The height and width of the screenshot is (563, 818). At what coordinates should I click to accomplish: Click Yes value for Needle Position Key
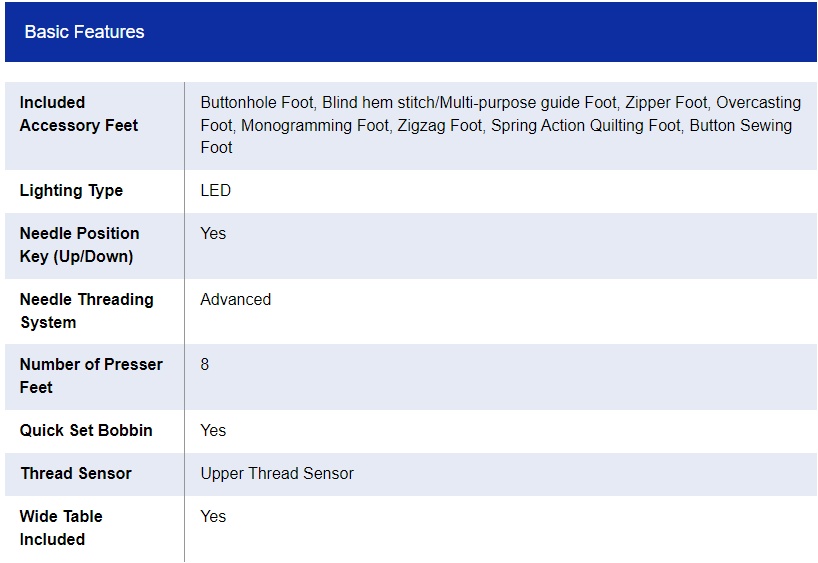[x=213, y=234]
